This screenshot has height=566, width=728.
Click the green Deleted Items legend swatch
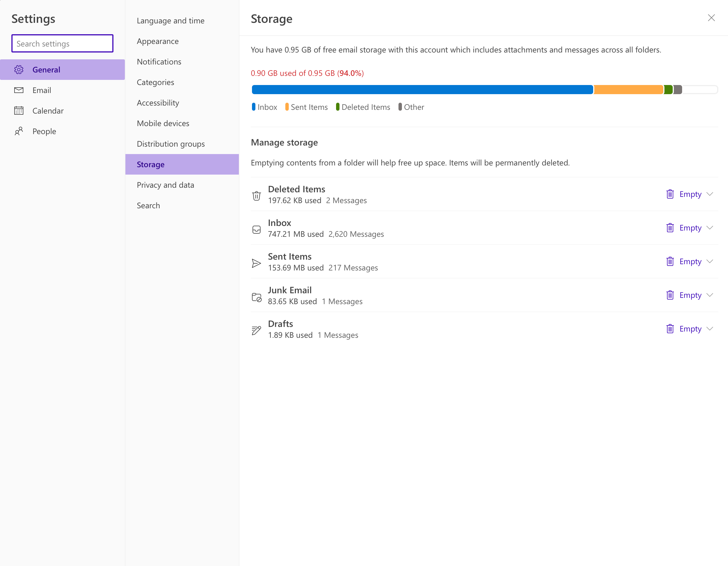(x=338, y=107)
